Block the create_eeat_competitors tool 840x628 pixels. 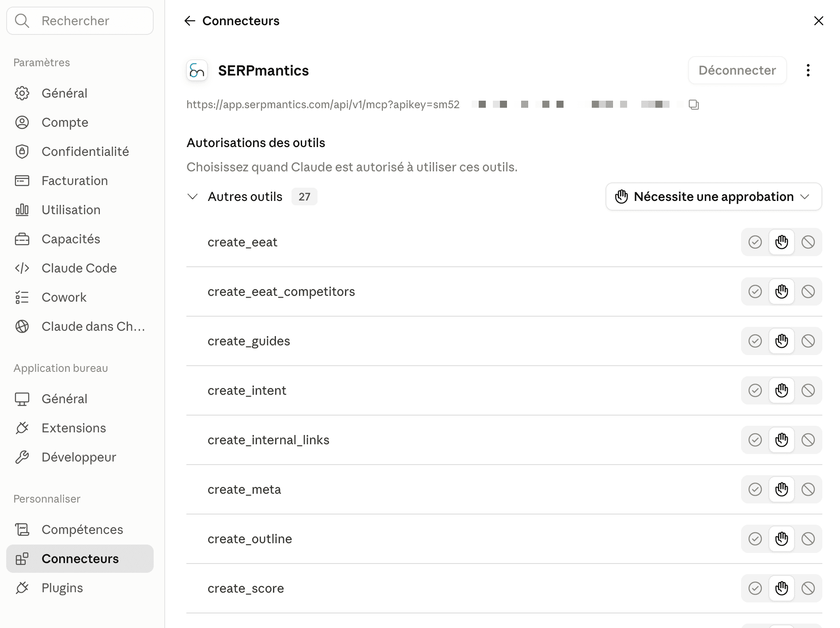(808, 291)
